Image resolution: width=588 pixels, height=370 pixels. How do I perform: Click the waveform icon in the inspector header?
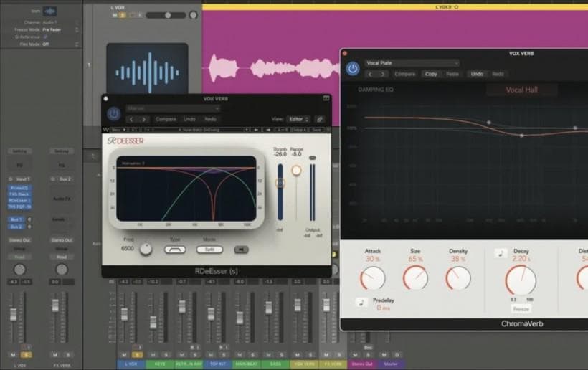(x=49, y=11)
